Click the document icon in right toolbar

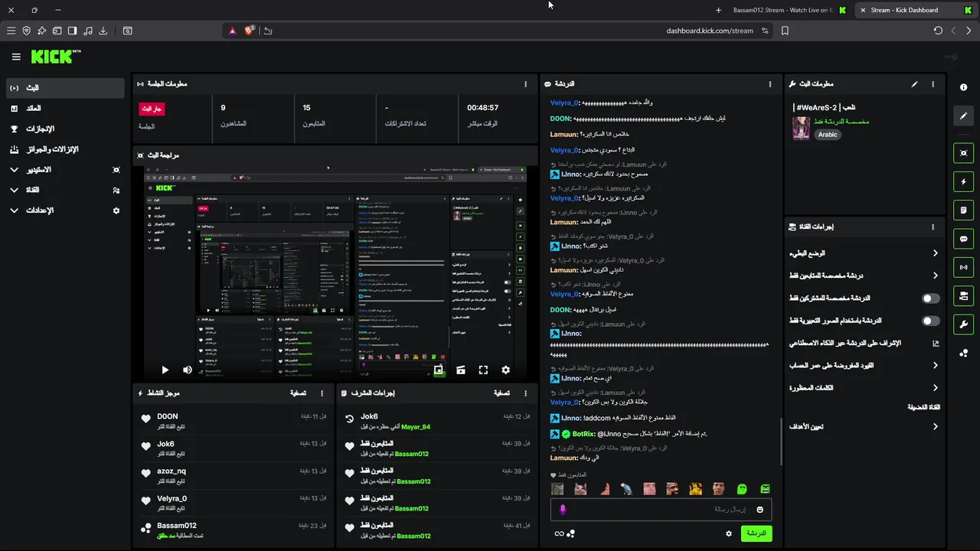click(964, 210)
